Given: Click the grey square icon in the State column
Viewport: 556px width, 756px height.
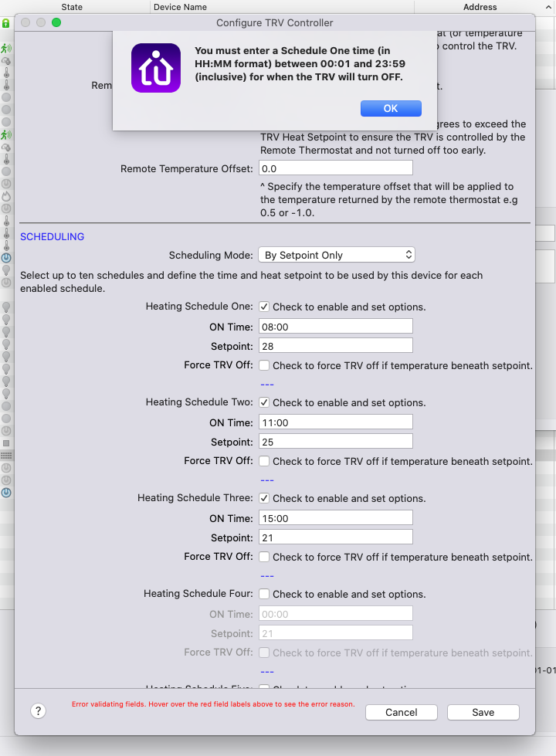Looking at the screenshot, I should pyautogui.click(x=6, y=443).
